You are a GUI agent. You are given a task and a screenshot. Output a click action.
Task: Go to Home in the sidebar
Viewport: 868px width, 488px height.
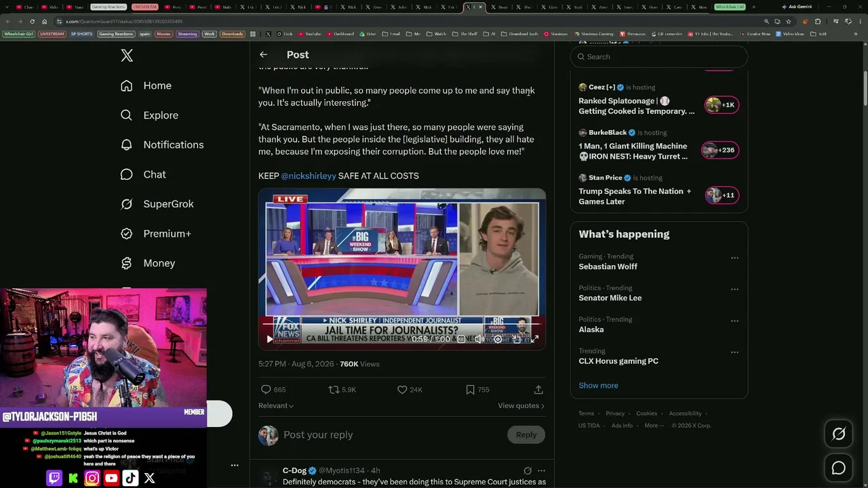pos(146,85)
